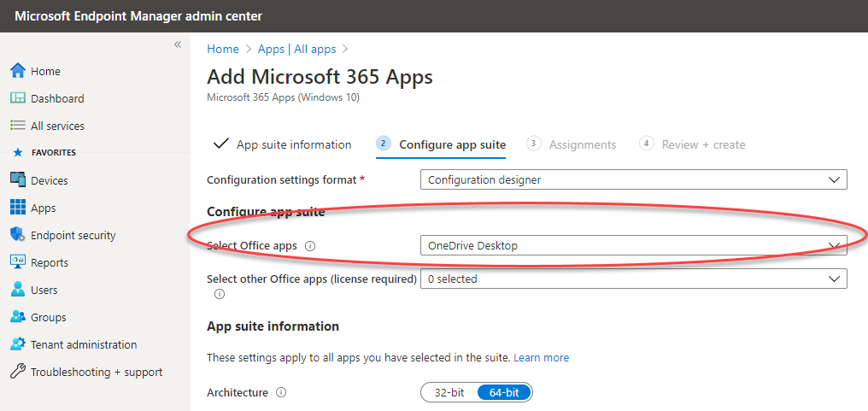Click the Reports monitor icon
Image resolution: width=868 pixels, height=411 pixels.
(x=18, y=262)
